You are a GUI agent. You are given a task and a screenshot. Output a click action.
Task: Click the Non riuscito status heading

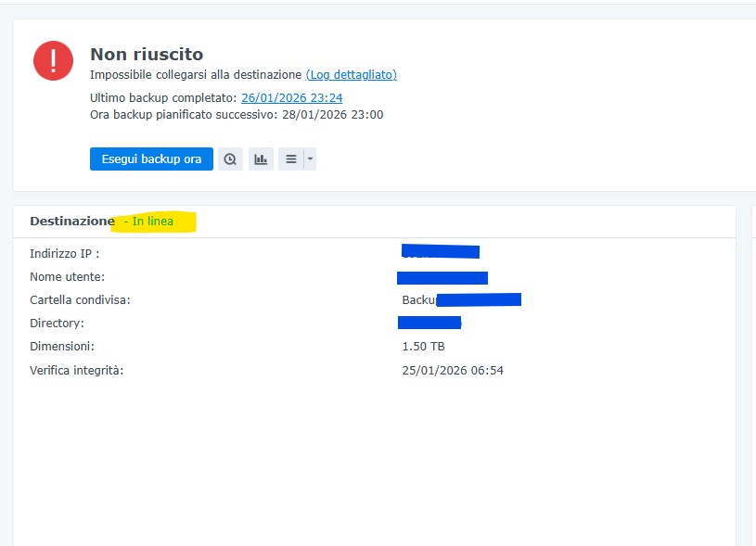(x=147, y=55)
